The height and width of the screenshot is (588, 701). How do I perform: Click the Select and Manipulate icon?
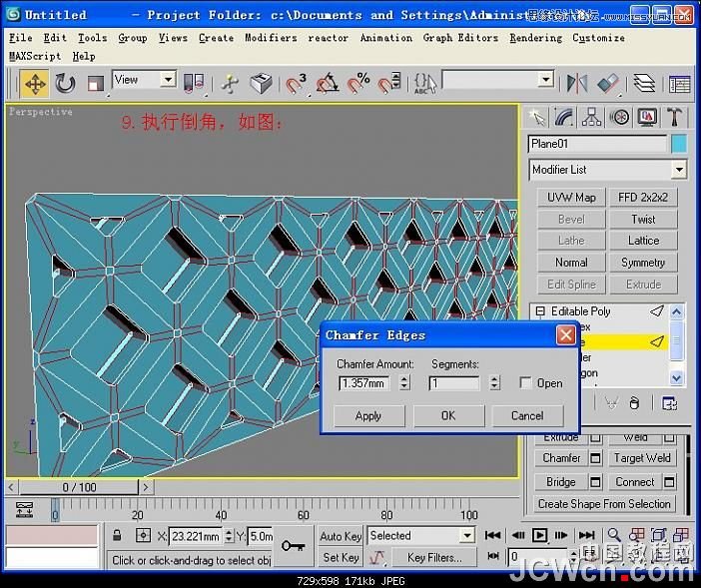[230, 84]
